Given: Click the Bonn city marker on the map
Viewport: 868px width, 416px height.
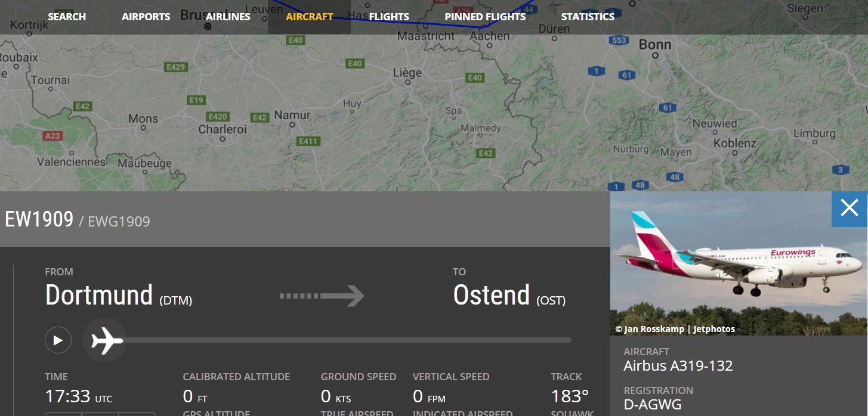Looking at the screenshot, I should 655,55.
